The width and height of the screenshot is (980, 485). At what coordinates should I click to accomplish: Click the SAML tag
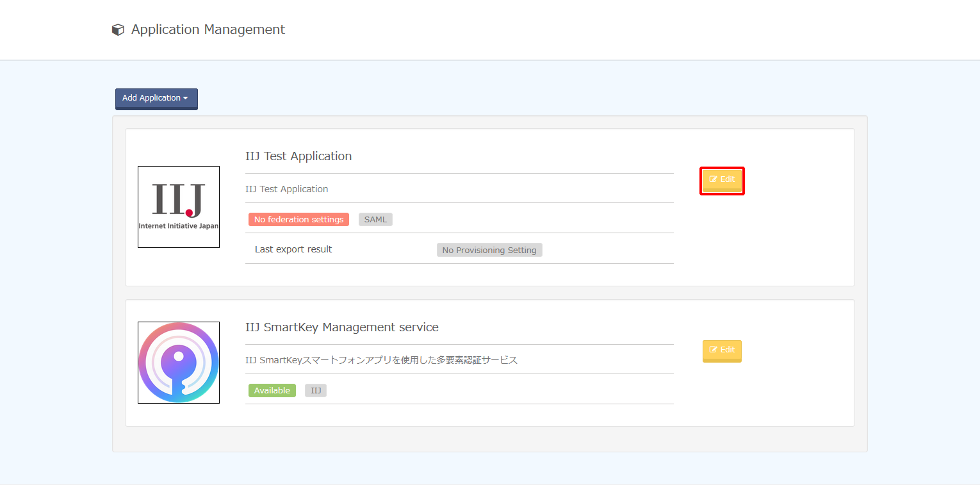pos(375,219)
